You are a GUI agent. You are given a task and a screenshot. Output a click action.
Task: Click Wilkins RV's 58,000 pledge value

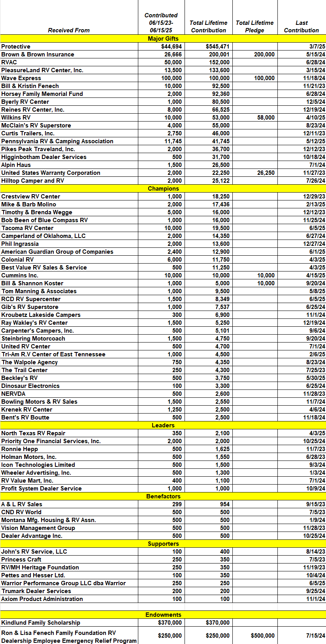tap(266, 118)
